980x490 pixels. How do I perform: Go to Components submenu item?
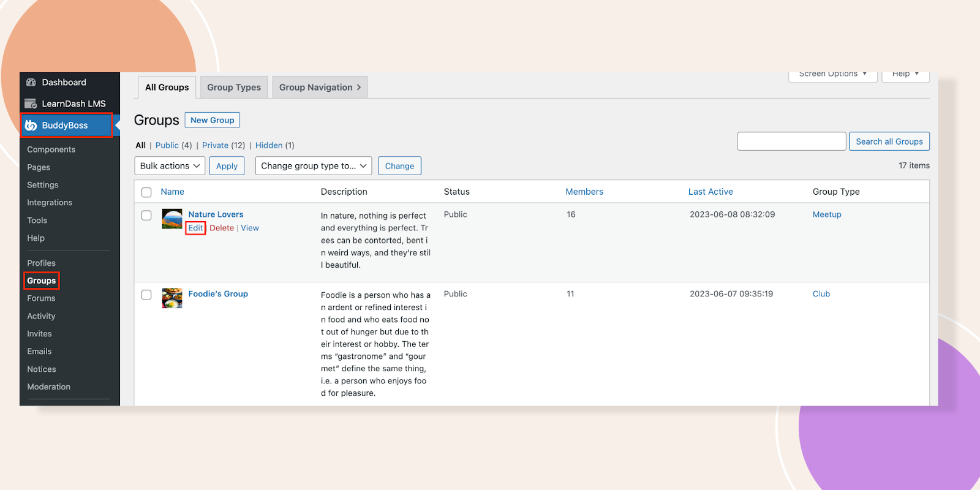(51, 149)
